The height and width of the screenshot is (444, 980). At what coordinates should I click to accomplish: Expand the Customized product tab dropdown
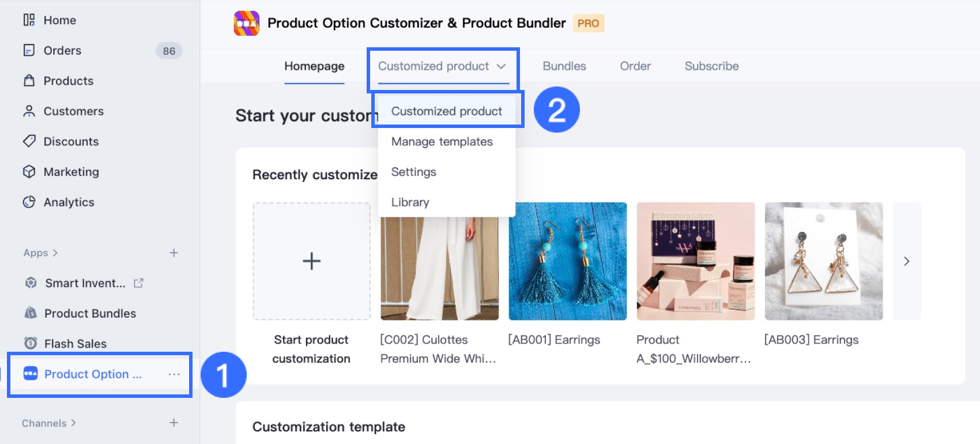click(501, 66)
